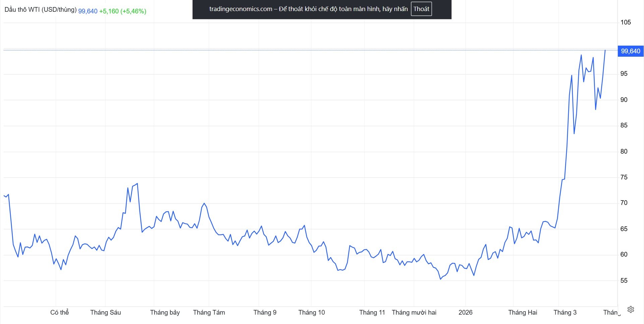Select the Tháng mười hai axis label
Image resolution: width=644 pixels, height=324 pixels.
(414, 313)
